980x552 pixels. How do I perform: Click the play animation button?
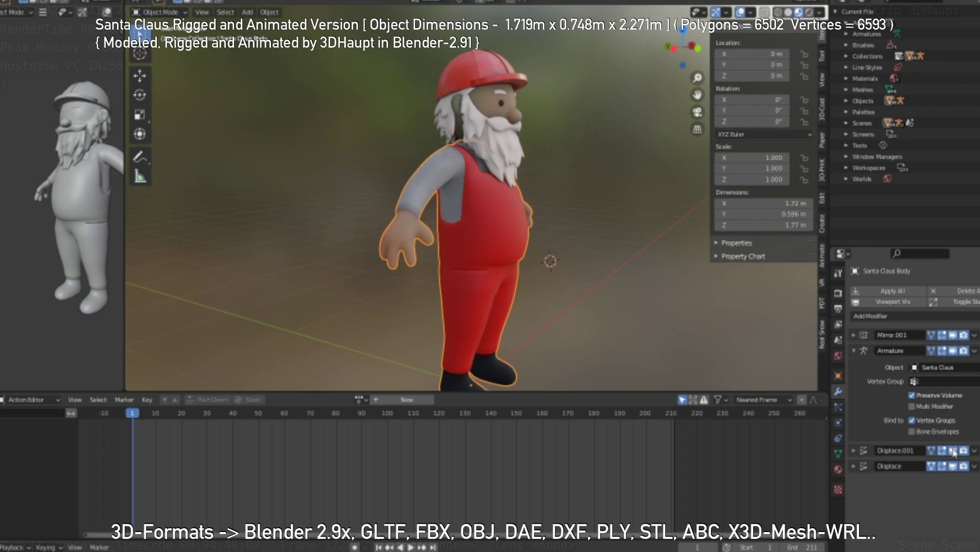[x=411, y=548]
